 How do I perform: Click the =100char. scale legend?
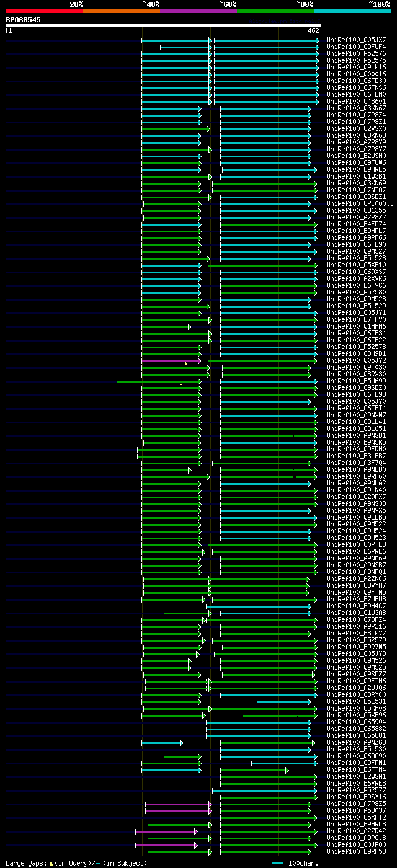[295, 863]
